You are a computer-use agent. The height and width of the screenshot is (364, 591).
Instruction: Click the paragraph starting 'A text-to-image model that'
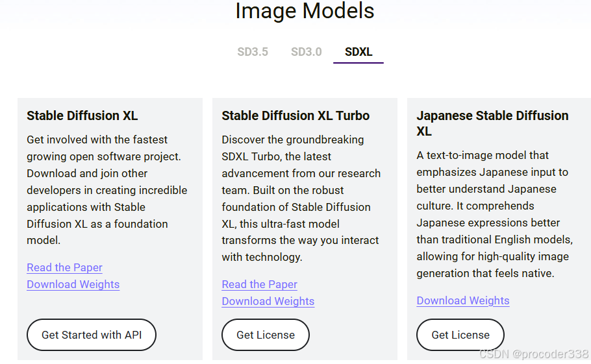[494, 214]
